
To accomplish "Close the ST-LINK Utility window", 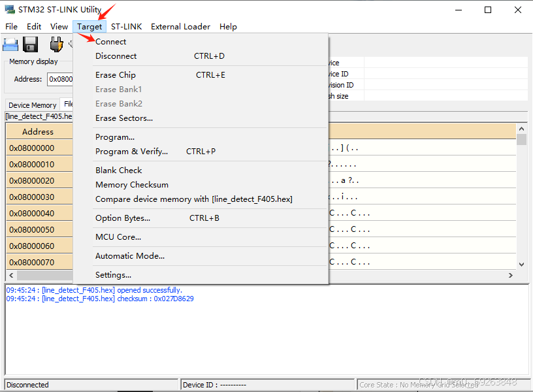I will click(x=518, y=10).
